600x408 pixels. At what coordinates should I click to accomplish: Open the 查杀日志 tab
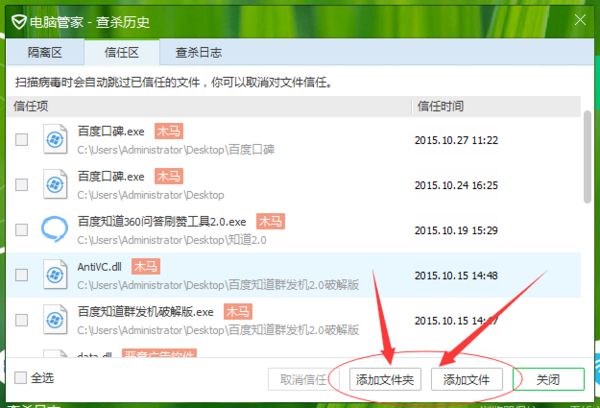pos(198,53)
